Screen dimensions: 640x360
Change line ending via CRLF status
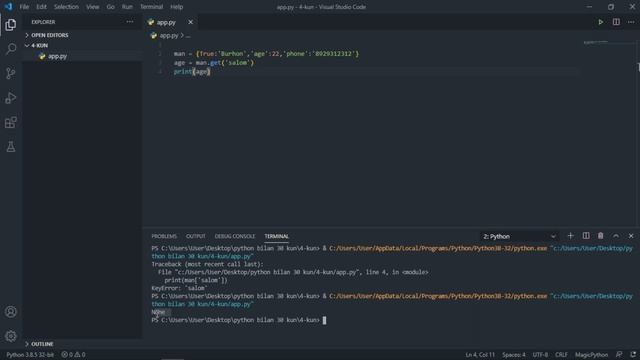click(561, 355)
